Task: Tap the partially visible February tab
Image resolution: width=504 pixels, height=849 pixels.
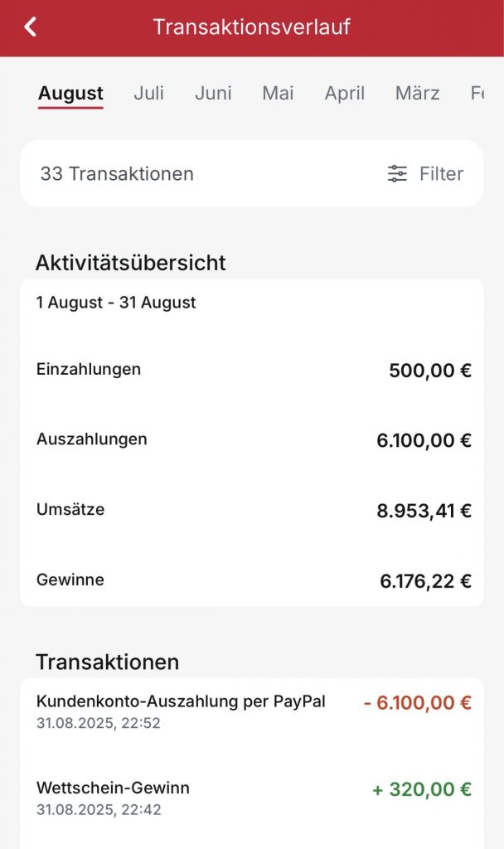Action: [x=477, y=94]
